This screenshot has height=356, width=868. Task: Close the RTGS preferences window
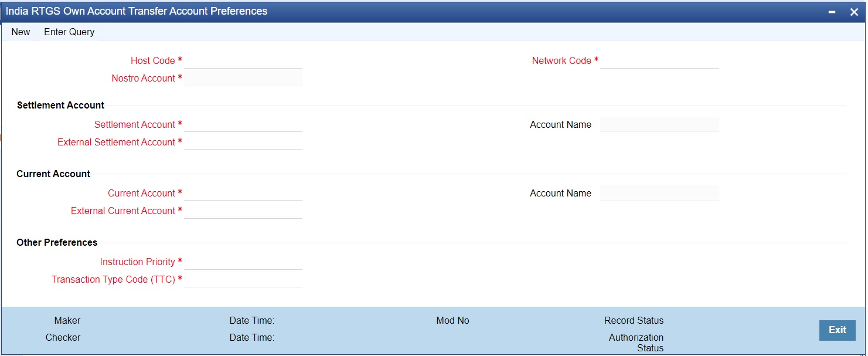click(x=853, y=12)
